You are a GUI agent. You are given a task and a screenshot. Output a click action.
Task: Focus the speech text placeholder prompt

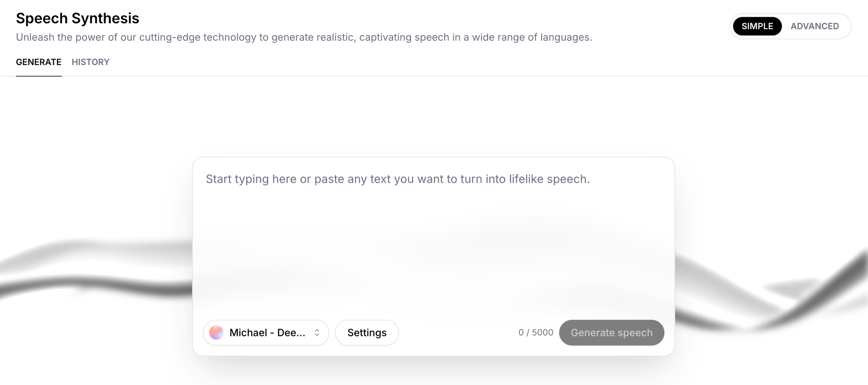click(398, 179)
